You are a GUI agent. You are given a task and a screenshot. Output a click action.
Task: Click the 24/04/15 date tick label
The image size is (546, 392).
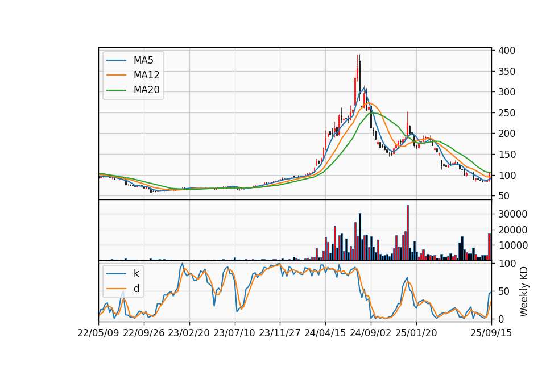click(x=325, y=333)
